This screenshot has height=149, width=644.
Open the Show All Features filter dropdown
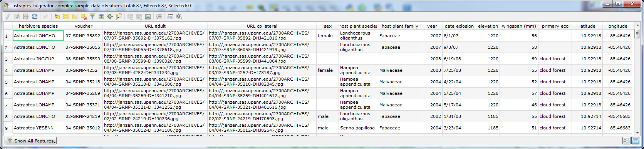point(31,141)
